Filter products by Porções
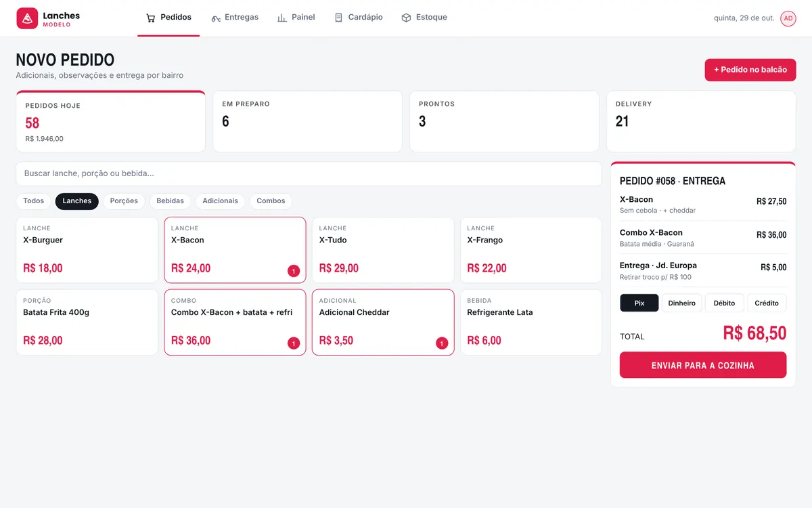 click(124, 201)
